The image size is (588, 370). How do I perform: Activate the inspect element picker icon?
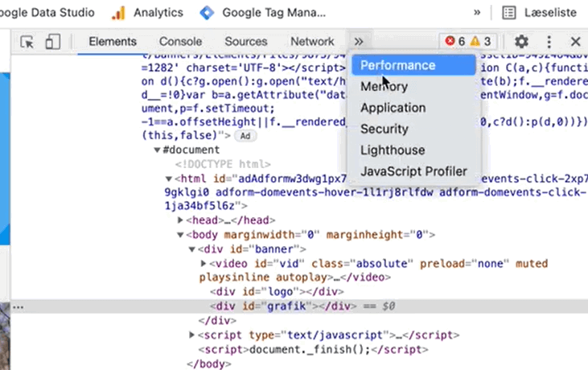(x=27, y=42)
